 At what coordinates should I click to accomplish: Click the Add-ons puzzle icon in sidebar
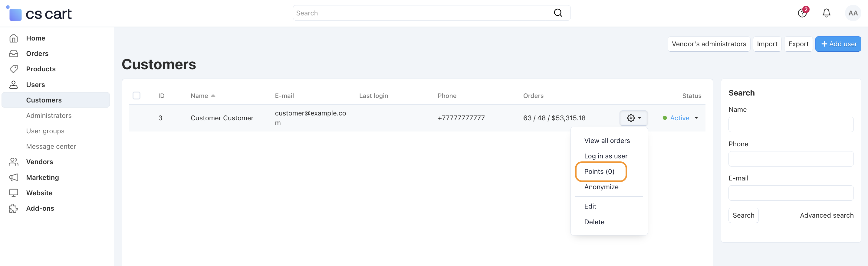pyautogui.click(x=14, y=209)
